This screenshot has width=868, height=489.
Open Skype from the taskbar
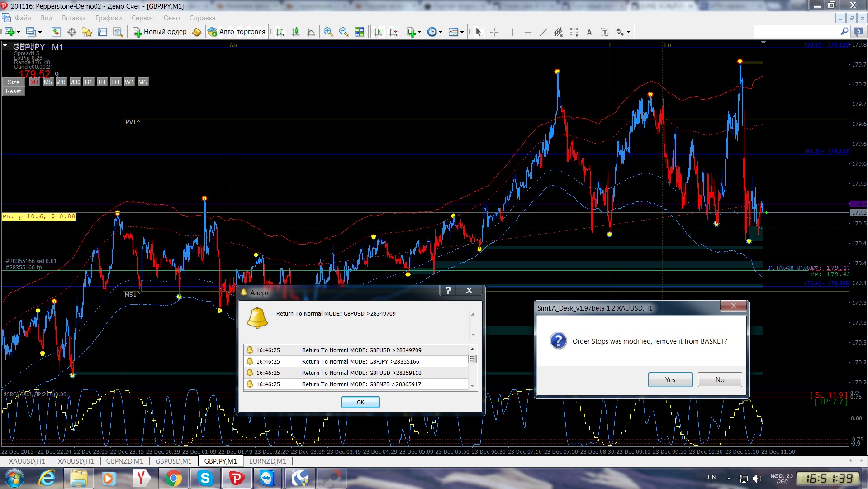205,478
